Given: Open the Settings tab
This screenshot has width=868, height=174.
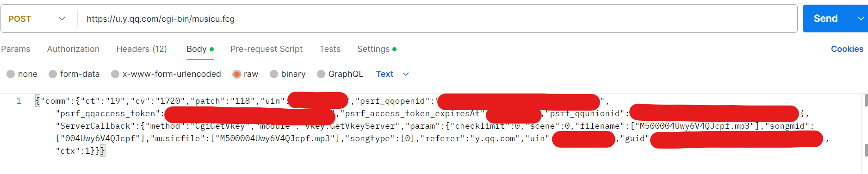Looking at the screenshot, I should point(377,49).
